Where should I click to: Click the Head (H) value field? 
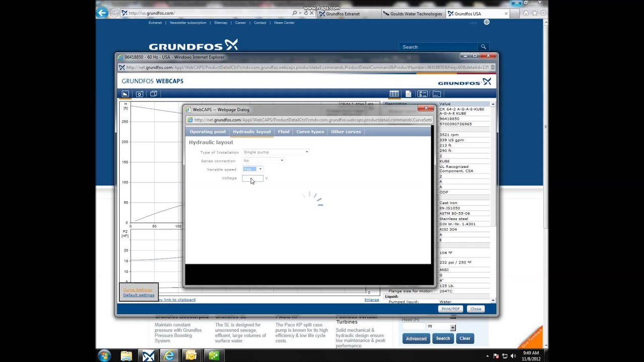[414, 327]
